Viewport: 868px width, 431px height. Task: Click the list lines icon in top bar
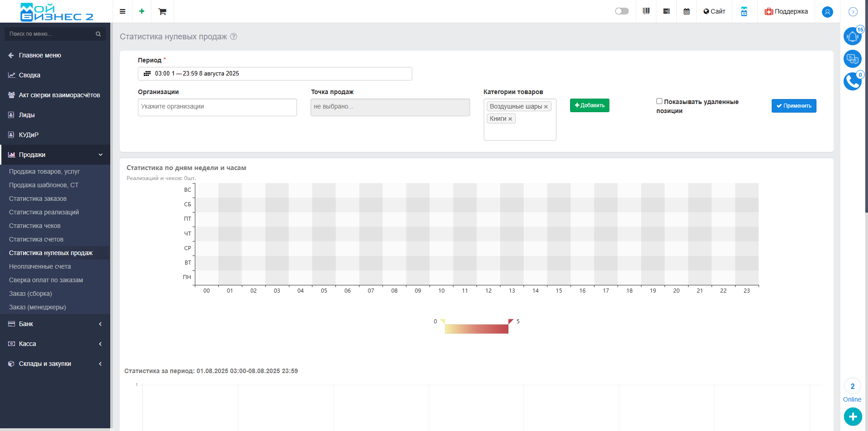(666, 11)
